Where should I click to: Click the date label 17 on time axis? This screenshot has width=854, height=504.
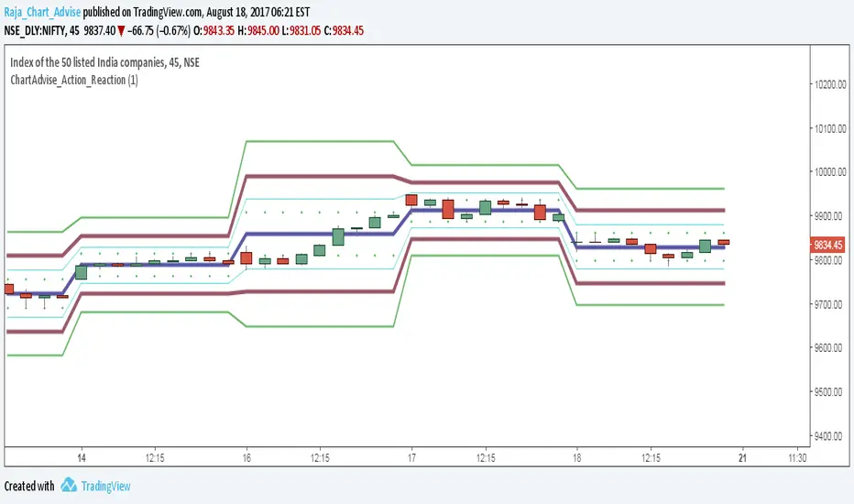click(412, 456)
